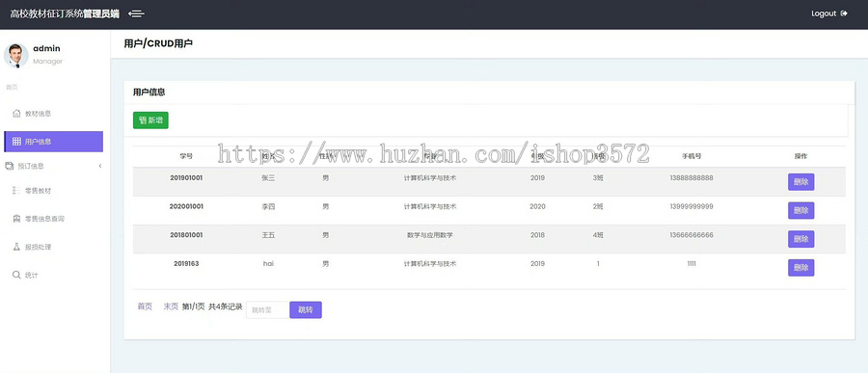Click student number 202001001
This screenshot has height=373, width=868.
tap(186, 206)
